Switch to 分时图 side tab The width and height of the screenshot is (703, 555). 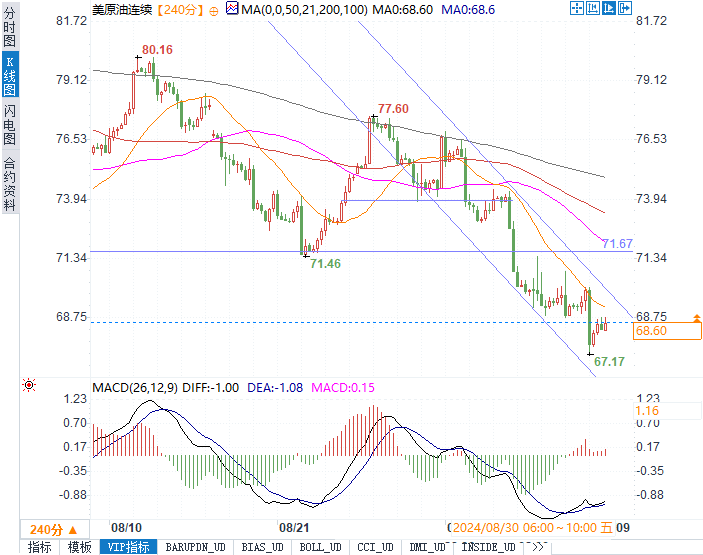(9, 27)
